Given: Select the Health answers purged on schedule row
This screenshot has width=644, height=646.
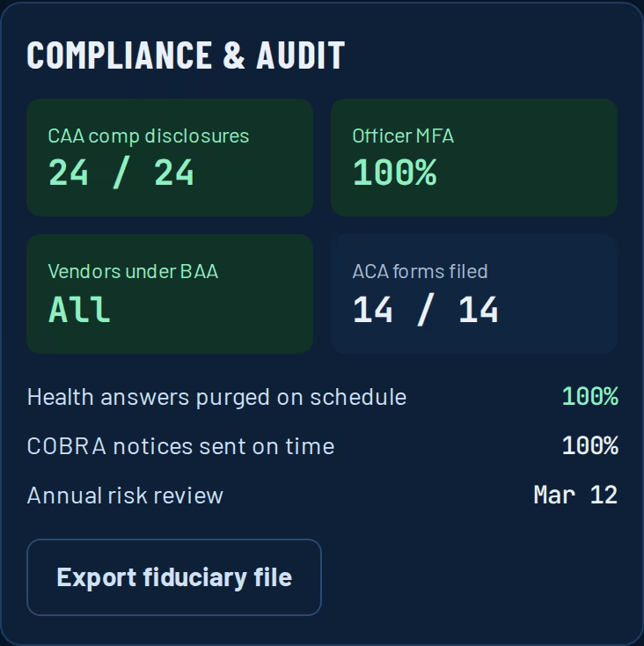Looking at the screenshot, I should point(322,397).
